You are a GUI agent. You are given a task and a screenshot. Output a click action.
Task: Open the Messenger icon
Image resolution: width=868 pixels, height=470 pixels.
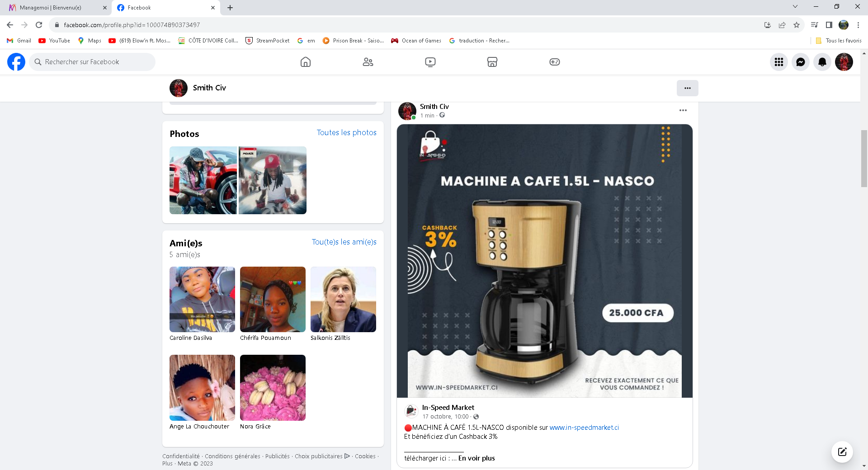[801, 62]
